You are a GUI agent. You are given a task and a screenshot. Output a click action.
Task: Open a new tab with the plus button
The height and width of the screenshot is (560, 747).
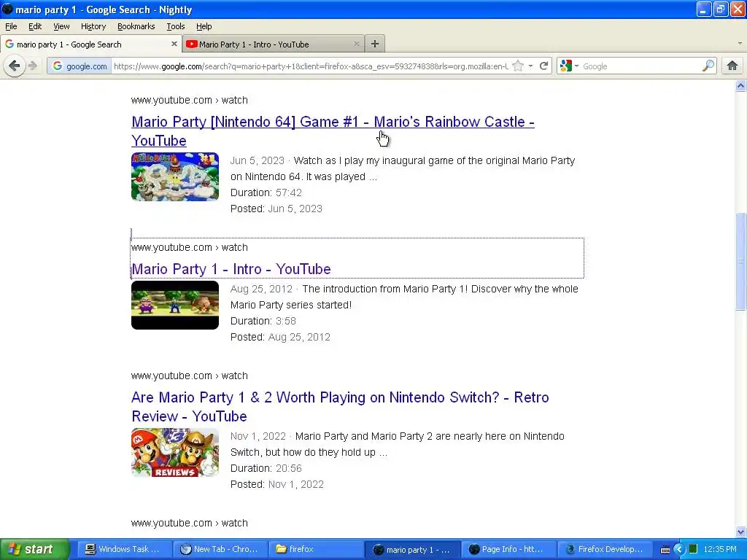pyautogui.click(x=375, y=44)
